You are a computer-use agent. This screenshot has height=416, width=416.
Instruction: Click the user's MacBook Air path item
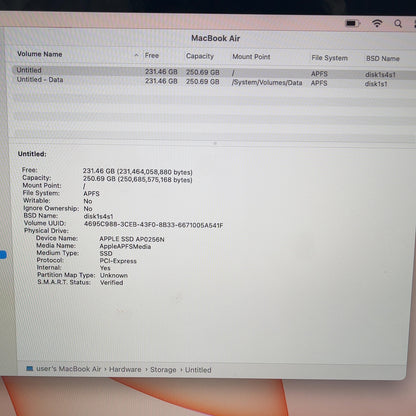point(68,369)
